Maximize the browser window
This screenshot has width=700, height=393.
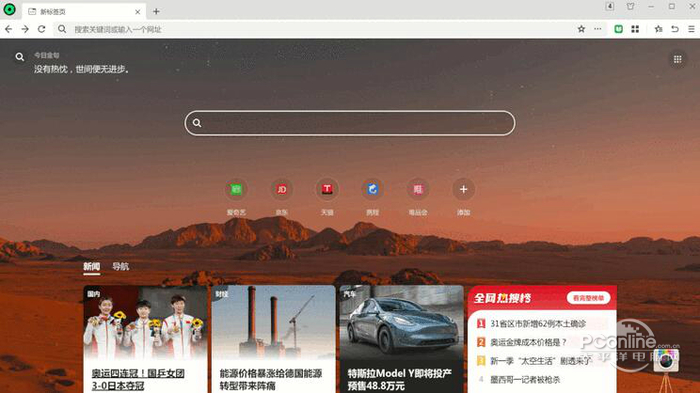tap(672, 6)
